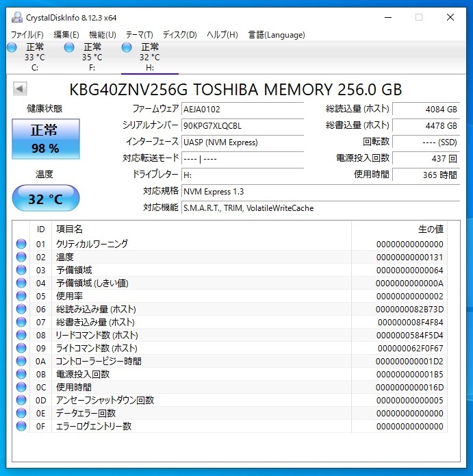Click total host reads value 4084 GB
473x476 pixels.
pos(426,109)
